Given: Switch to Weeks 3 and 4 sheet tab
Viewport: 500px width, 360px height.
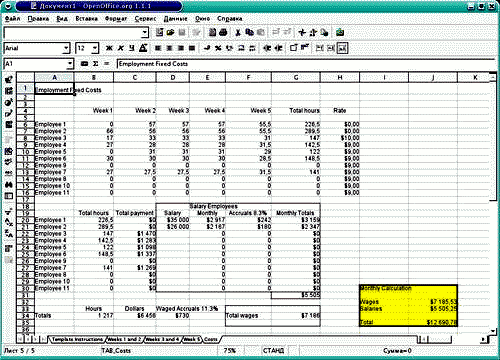Looking at the screenshot, I should [162, 339].
